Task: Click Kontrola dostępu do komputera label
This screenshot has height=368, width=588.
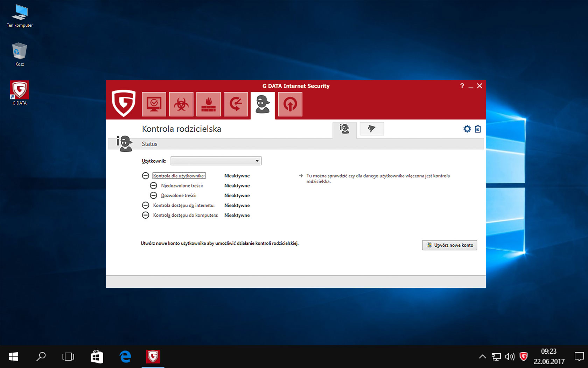Action: [185, 215]
